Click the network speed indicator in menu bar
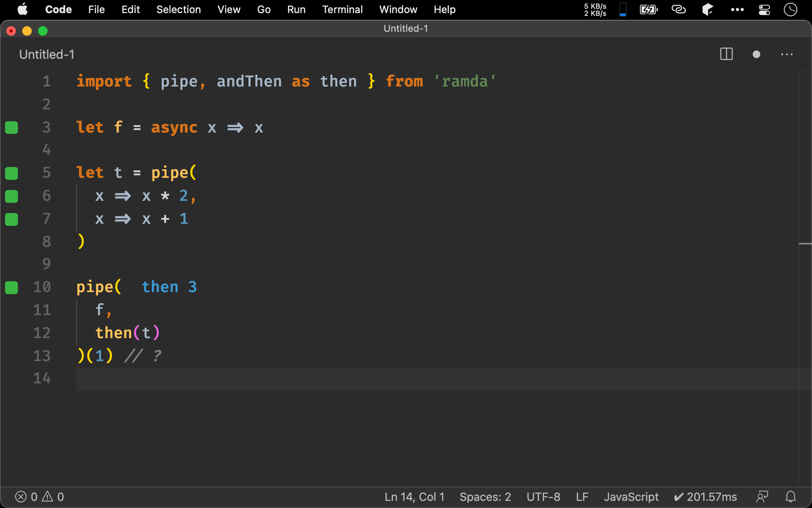 pos(595,10)
